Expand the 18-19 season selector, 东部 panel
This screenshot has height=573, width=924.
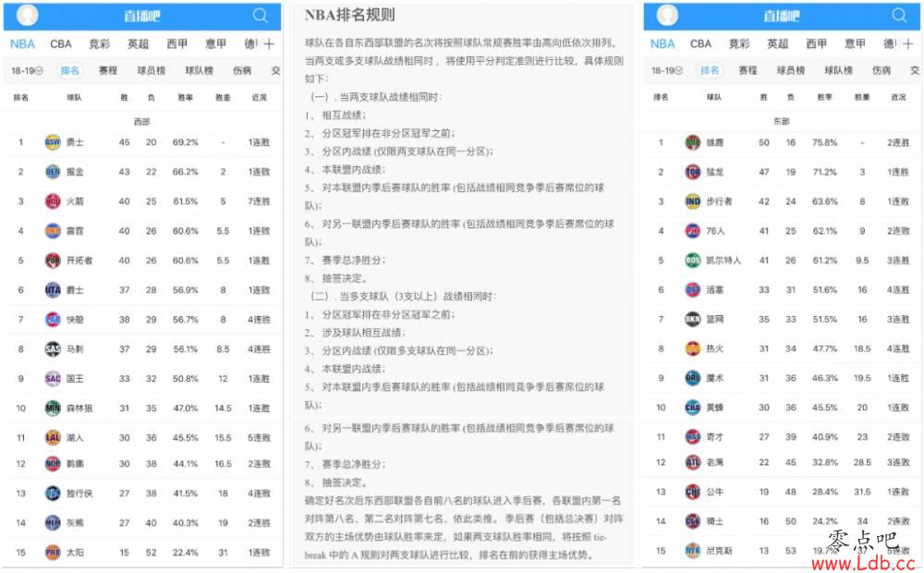coord(666,71)
